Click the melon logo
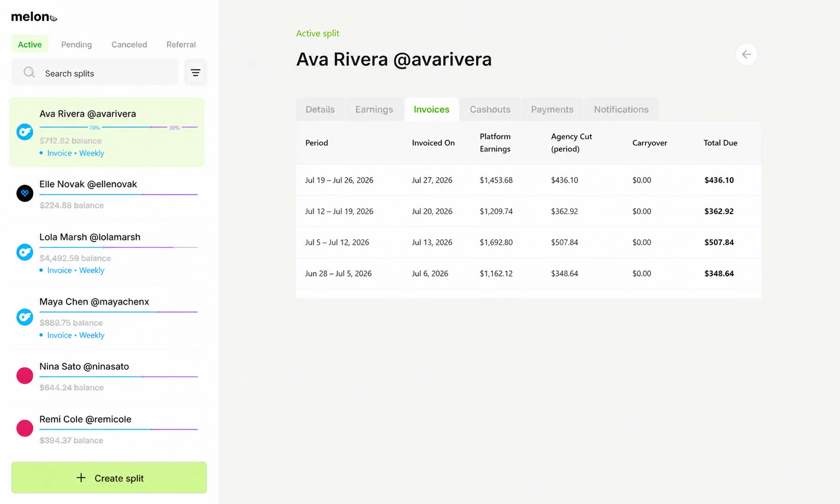Screen dimensions: 840x504 [x=34, y=17]
